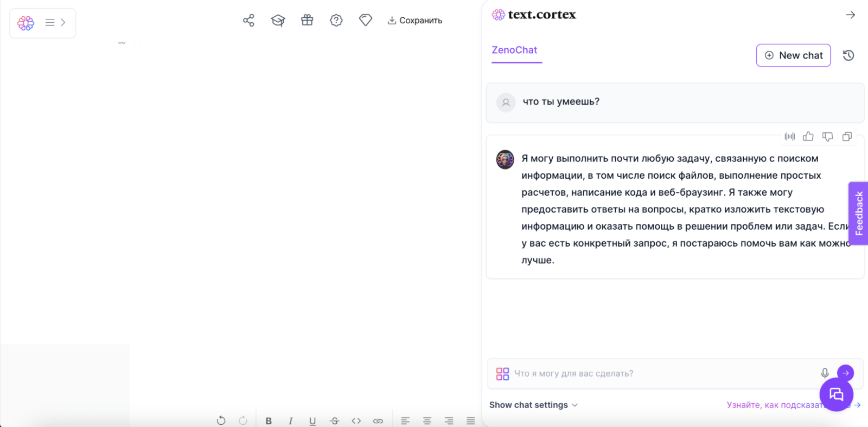The width and height of the screenshot is (868, 427).
Task: Expand Show chat settings
Action: (533, 405)
